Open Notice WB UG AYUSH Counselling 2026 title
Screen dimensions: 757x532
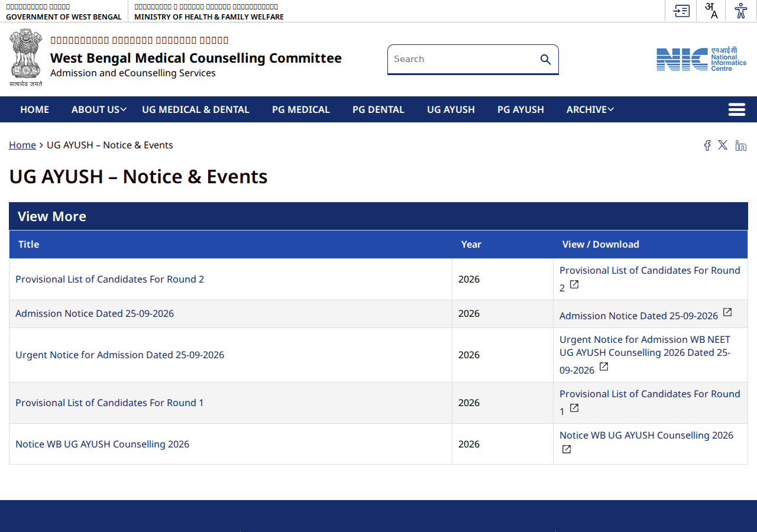point(102,444)
